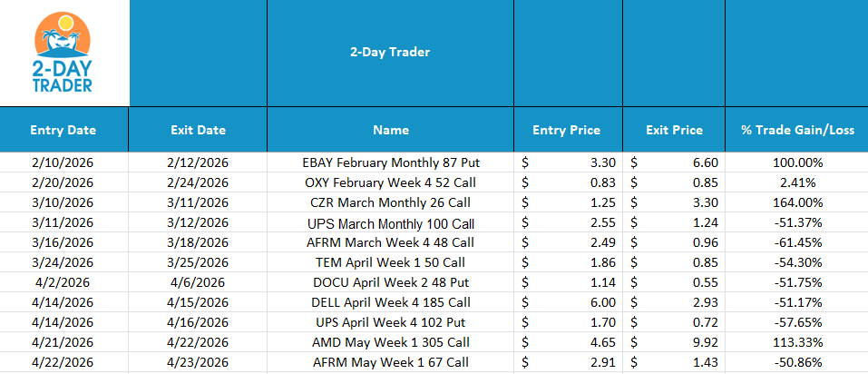Image resolution: width=868 pixels, height=374 pixels.
Task: Click the DOCU April Week 2 48 Put cell
Action: pyautogui.click(x=390, y=282)
